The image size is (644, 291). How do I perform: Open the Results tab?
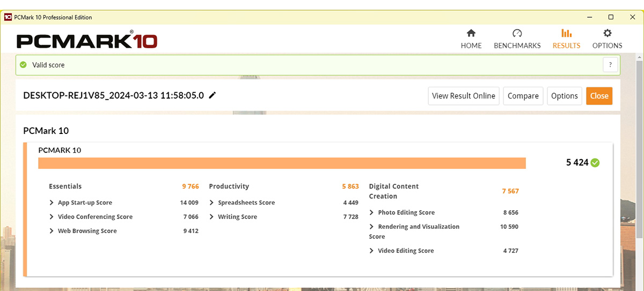pyautogui.click(x=566, y=39)
